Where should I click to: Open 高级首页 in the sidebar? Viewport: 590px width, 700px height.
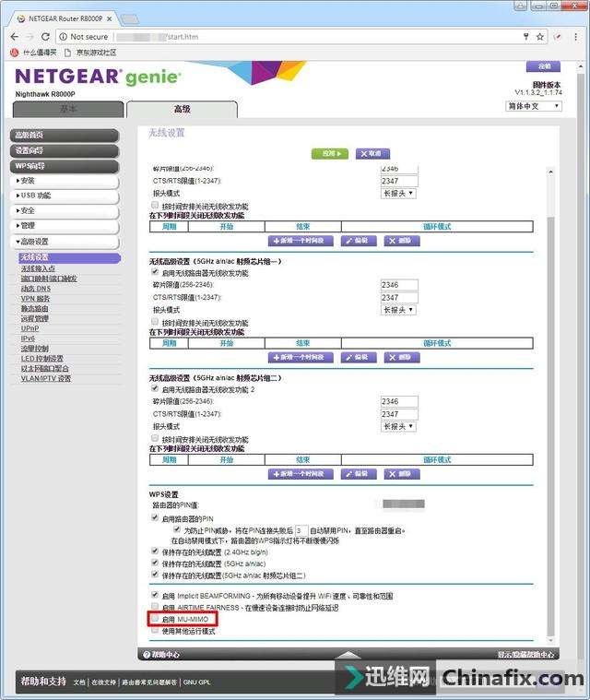point(65,136)
